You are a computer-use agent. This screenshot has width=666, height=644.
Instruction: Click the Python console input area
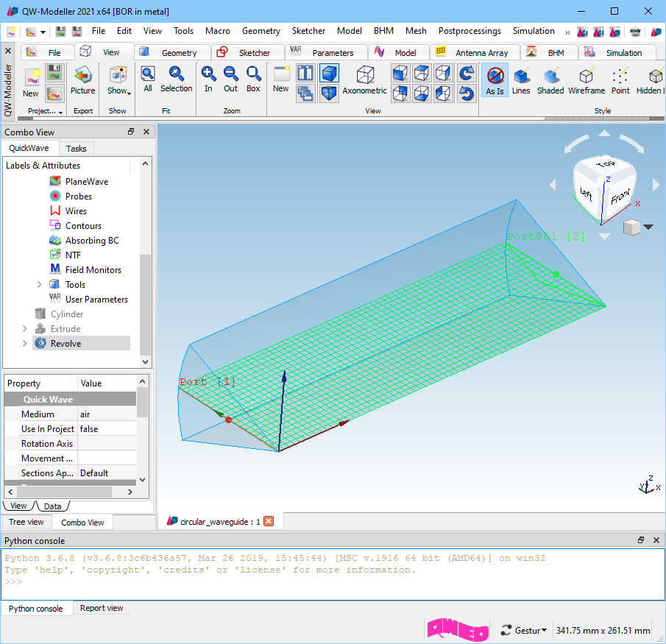[x=333, y=574]
